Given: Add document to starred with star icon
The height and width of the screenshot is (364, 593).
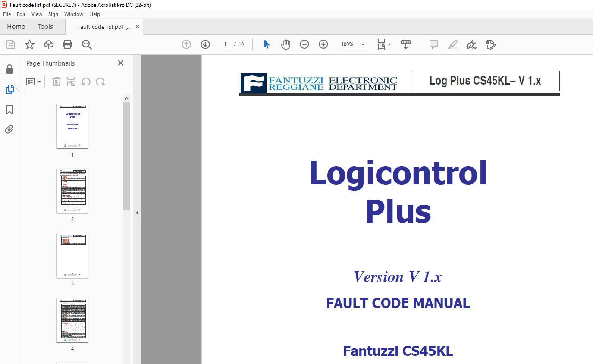Looking at the screenshot, I should click(x=30, y=44).
